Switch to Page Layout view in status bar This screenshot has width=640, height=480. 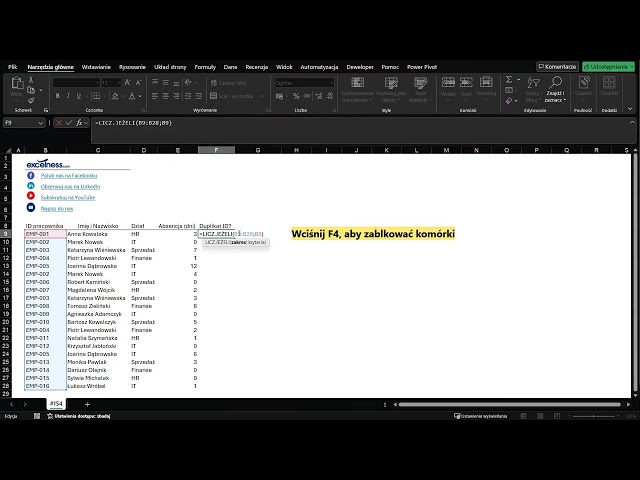(x=540, y=416)
